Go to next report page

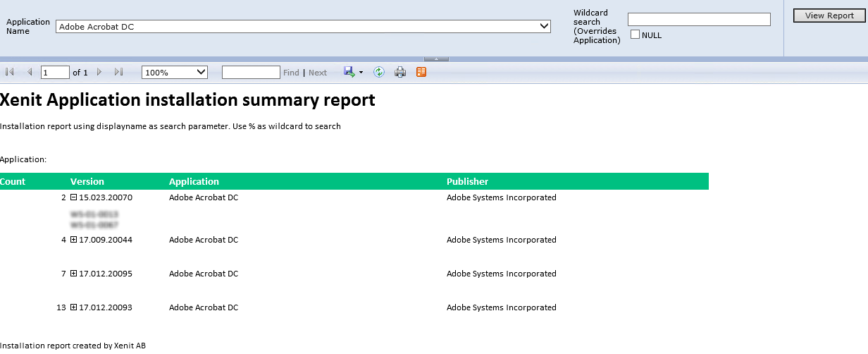click(x=99, y=72)
